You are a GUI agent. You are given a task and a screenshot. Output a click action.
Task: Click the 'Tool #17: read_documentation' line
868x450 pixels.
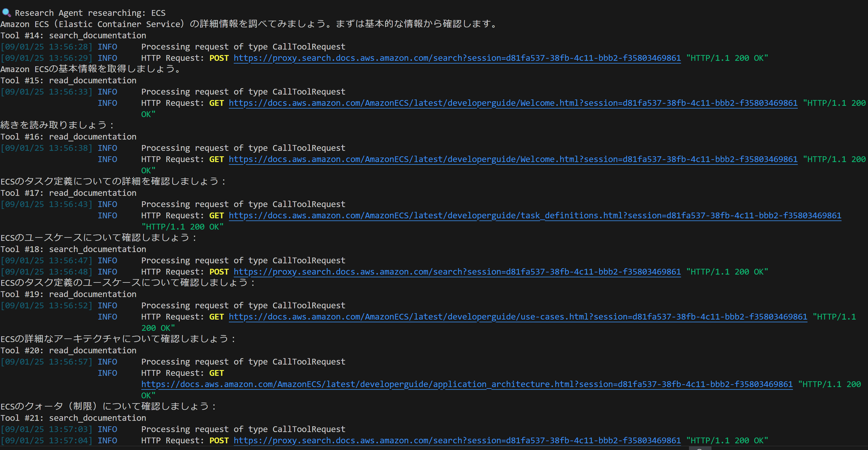tap(68, 193)
